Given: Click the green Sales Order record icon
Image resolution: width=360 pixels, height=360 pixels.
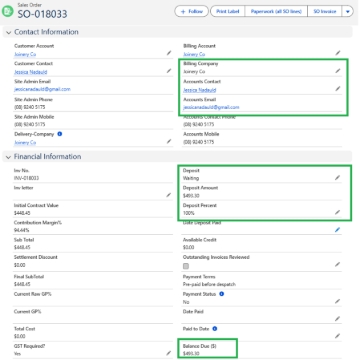Looking at the screenshot, I should click(x=7, y=11).
